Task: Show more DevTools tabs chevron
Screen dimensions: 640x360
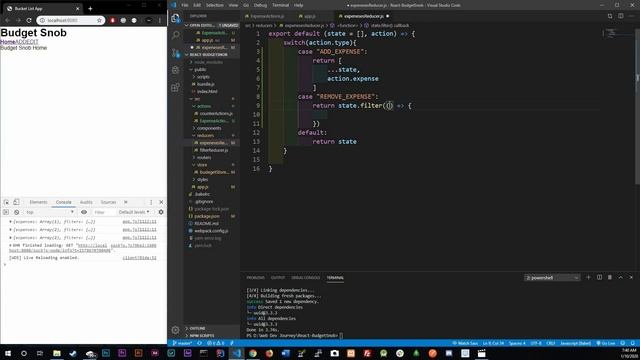Action: click(126, 202)
